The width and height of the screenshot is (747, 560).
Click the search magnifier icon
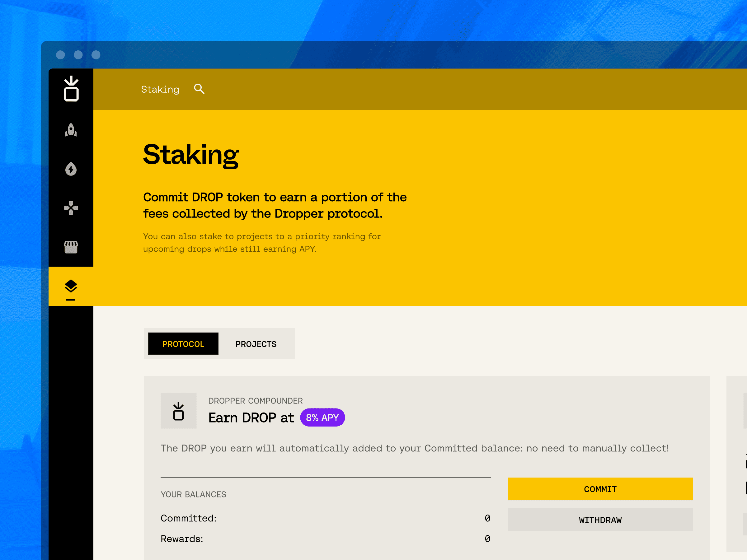pos(199,89)
